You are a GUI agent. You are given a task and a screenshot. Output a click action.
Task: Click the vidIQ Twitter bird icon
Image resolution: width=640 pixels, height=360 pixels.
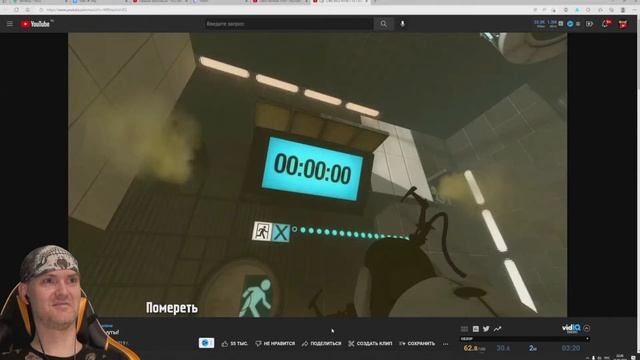pyautogui.click(x=486, y=329)
